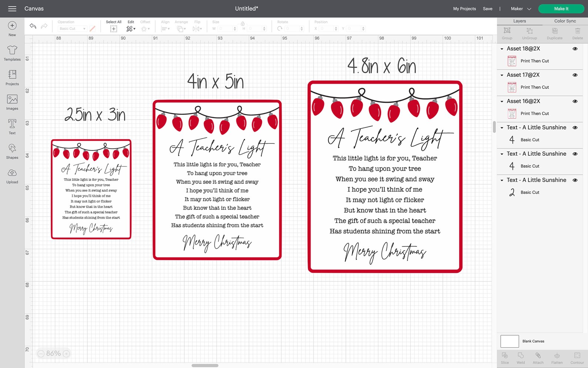Click the New project icon
This screenshot has width=588, height=368.
point(12,26)
